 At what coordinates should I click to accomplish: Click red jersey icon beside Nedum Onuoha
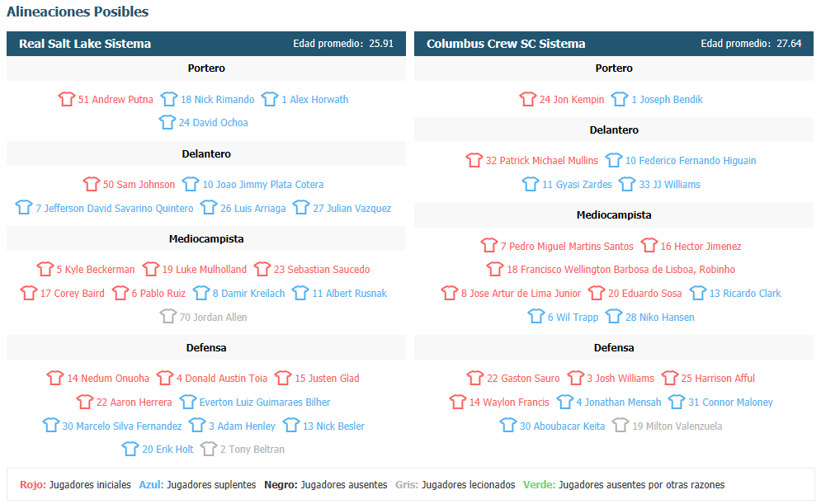(55, 378)
